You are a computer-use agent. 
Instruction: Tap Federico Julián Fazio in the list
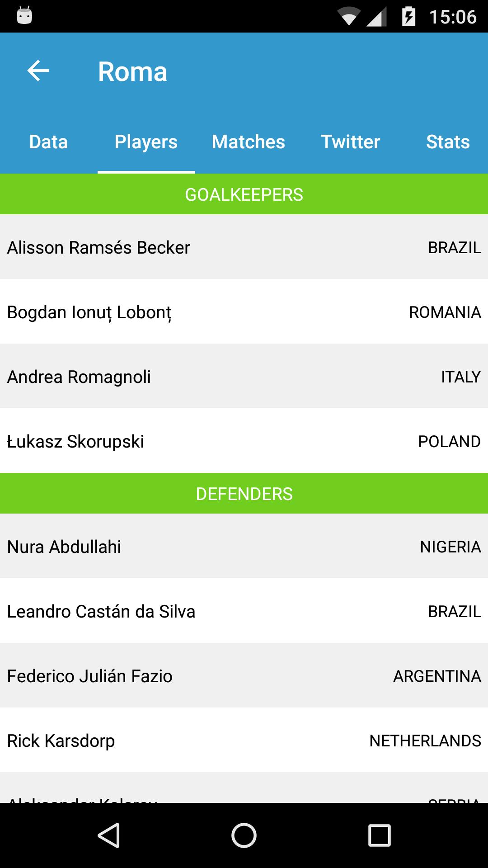click(244, 676)
